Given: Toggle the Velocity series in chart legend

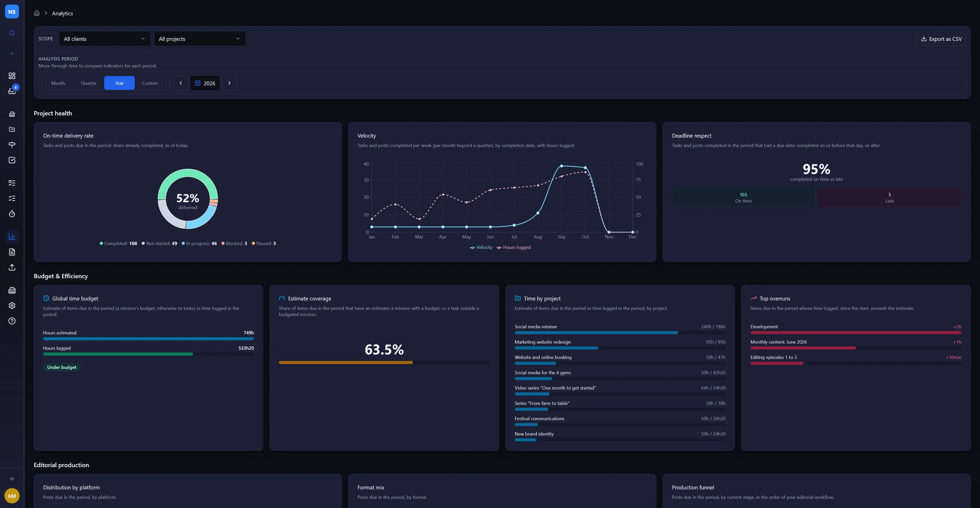Looking at the screenshot, I should click(x=481, y=247).
